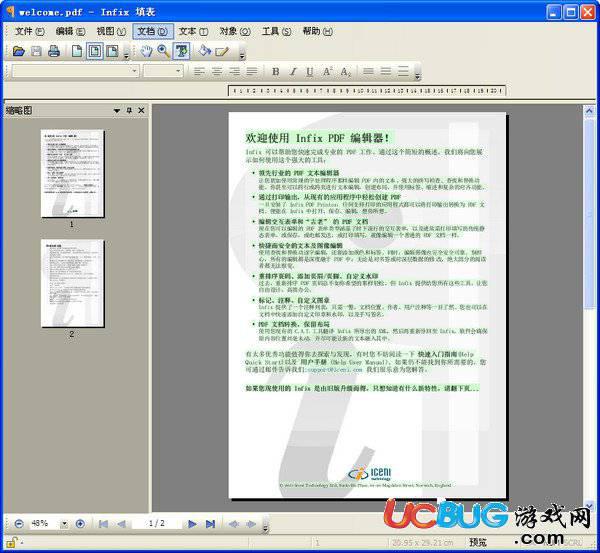Toggle the Text edit tool
Image resolution: width=600 pixels, height=553 pixels.
[x=181, y=51]
